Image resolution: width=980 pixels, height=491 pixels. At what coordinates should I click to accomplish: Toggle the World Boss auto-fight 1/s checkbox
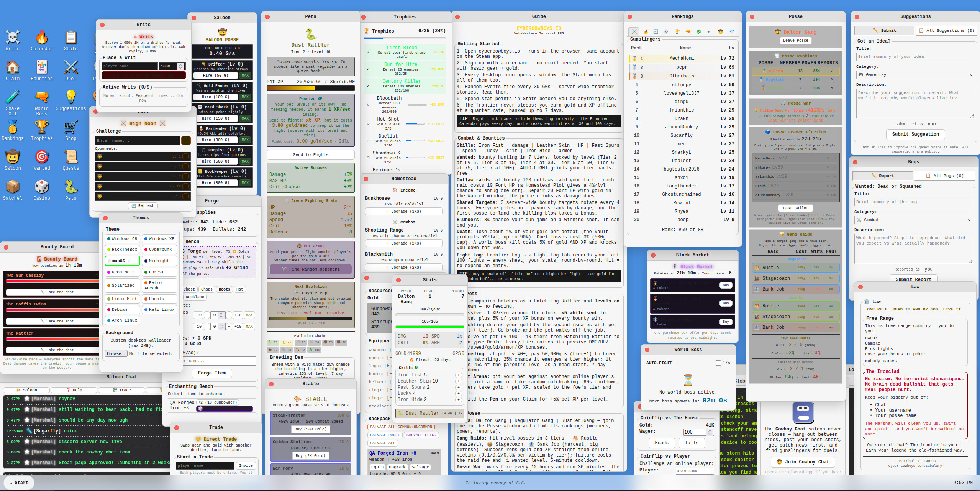coord(718,363)
